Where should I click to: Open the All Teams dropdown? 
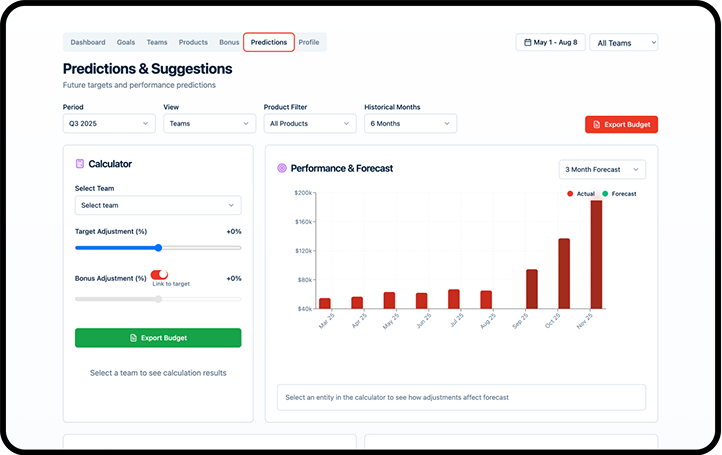tap(623, 43)
